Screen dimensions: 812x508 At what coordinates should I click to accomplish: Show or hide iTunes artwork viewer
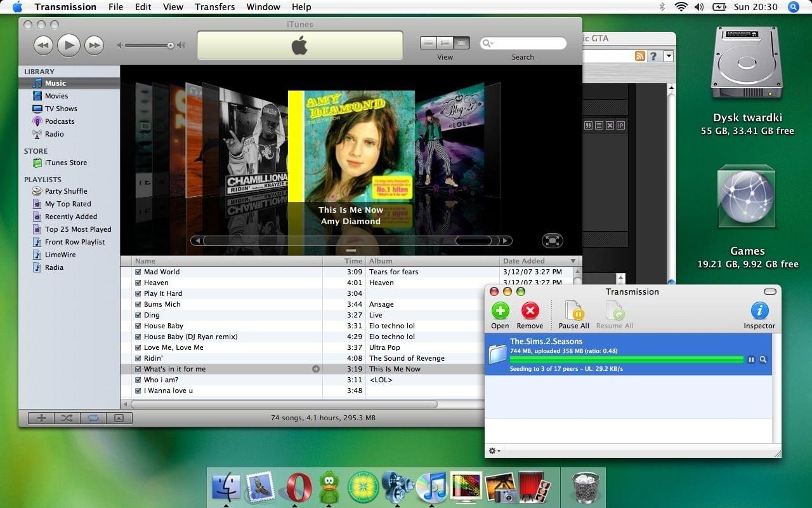(x=119, y=418)
